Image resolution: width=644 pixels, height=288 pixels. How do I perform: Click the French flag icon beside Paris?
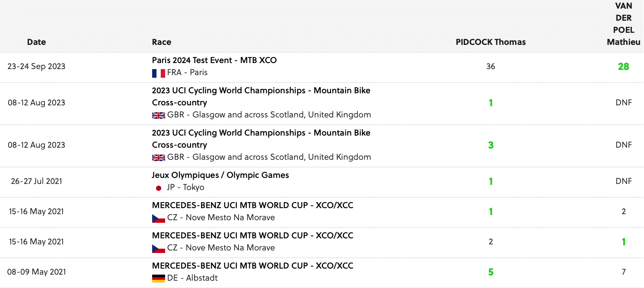pyautogui.click(x=159, y=73)
